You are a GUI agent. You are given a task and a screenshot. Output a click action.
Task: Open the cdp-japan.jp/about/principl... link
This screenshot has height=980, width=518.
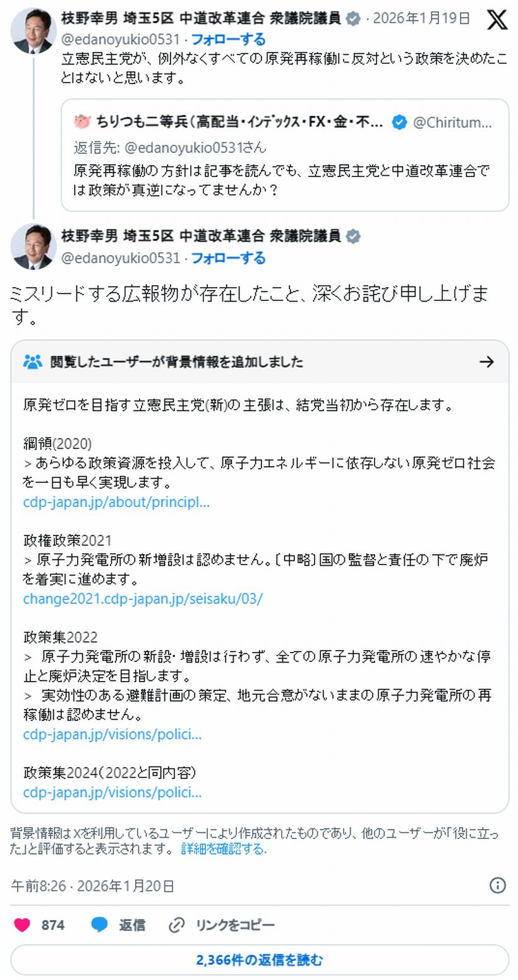tap(116, 502)
